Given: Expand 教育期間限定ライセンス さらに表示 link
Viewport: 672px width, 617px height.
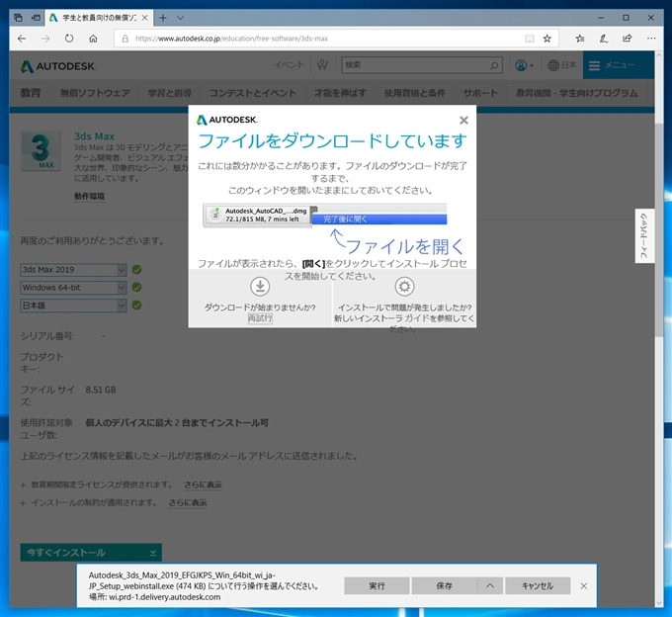Looking at the screenshot, I should (x=203, y=485).
